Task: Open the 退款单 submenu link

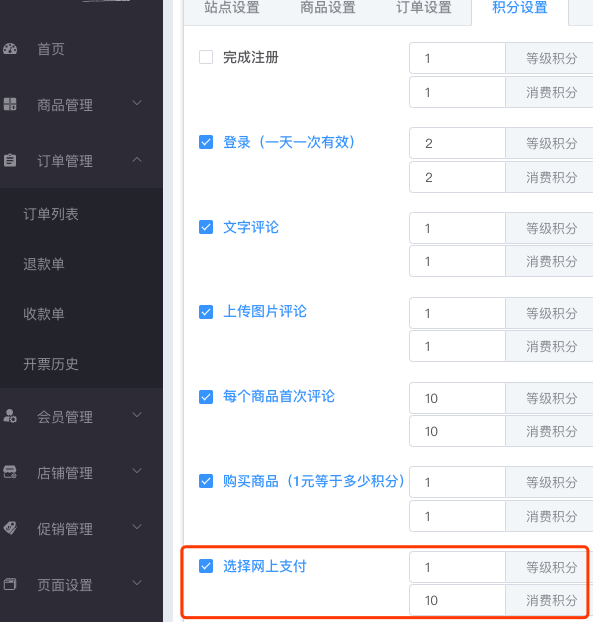Action: [x=44, y=264]
